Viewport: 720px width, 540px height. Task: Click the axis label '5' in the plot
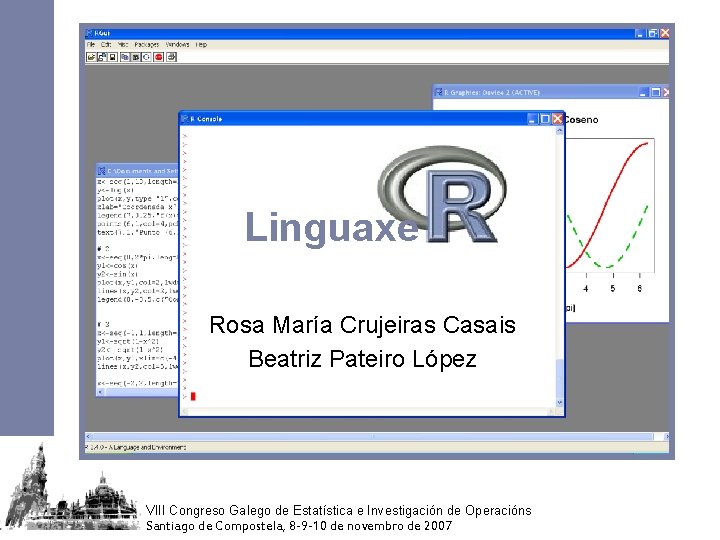[613, 288]
